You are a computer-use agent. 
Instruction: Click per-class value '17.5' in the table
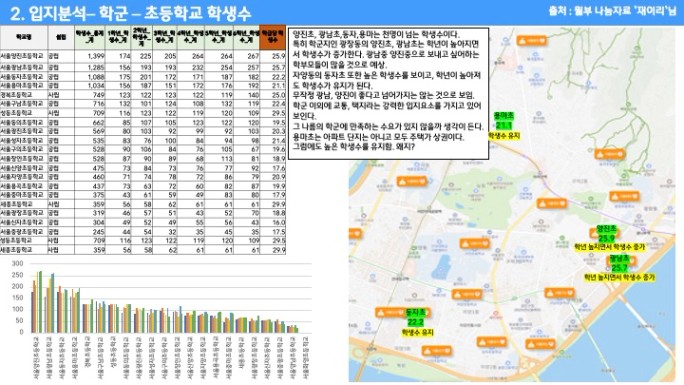[273, 232]
